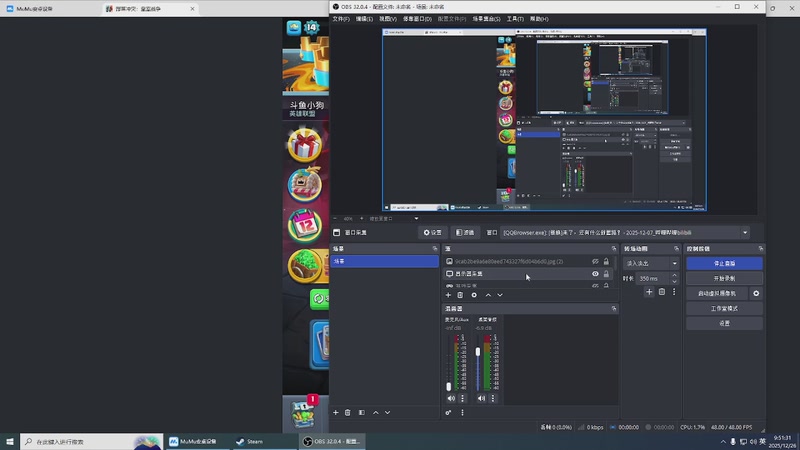Select the highlighted scene in scenes list

tap(385, 261)
